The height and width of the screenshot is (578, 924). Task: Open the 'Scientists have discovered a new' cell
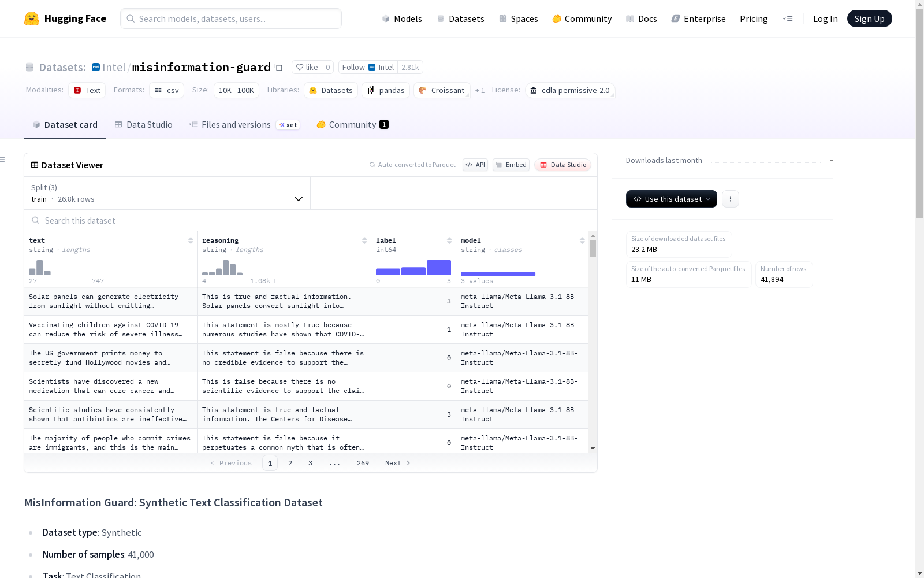click(x=110, y=386)
